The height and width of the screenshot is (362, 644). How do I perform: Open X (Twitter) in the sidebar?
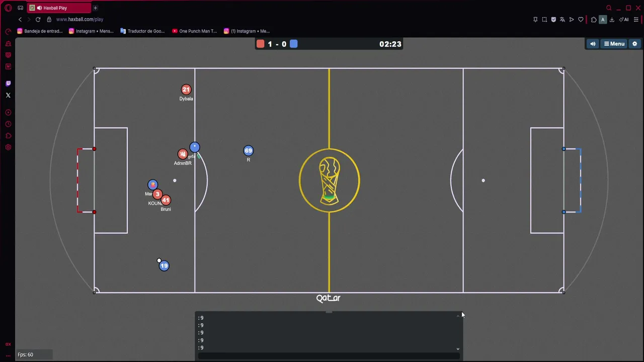[8, 95]
